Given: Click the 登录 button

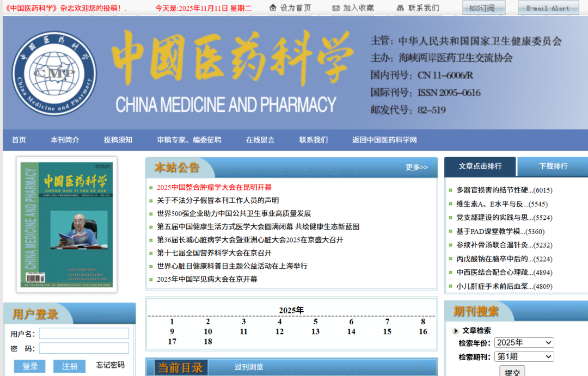Looking at the screenshot, I should [29, 366].
